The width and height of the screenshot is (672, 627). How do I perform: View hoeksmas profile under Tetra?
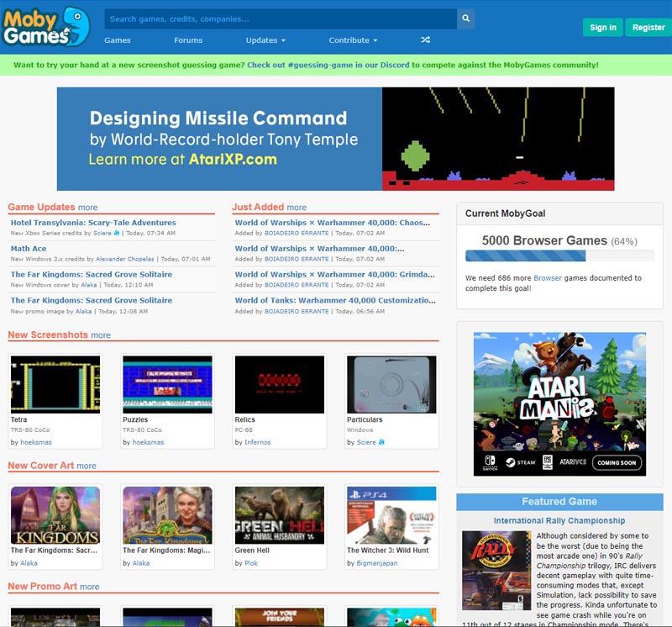[36, 442]
